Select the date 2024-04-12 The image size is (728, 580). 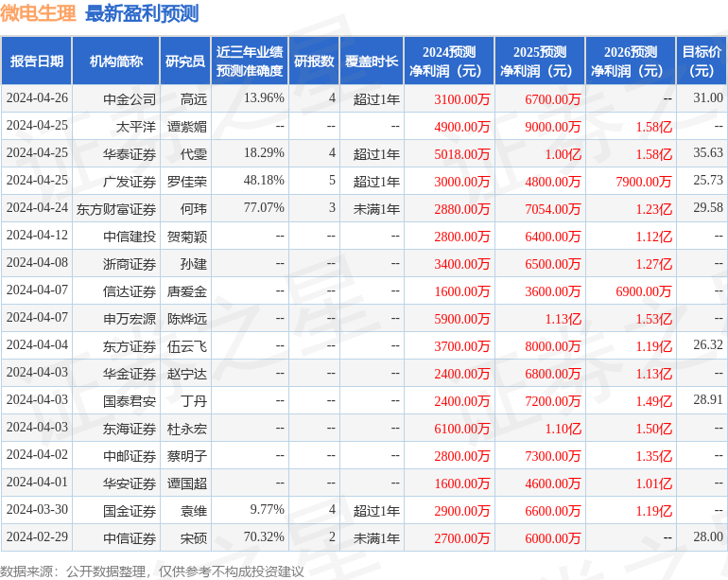tap(37, 236)
